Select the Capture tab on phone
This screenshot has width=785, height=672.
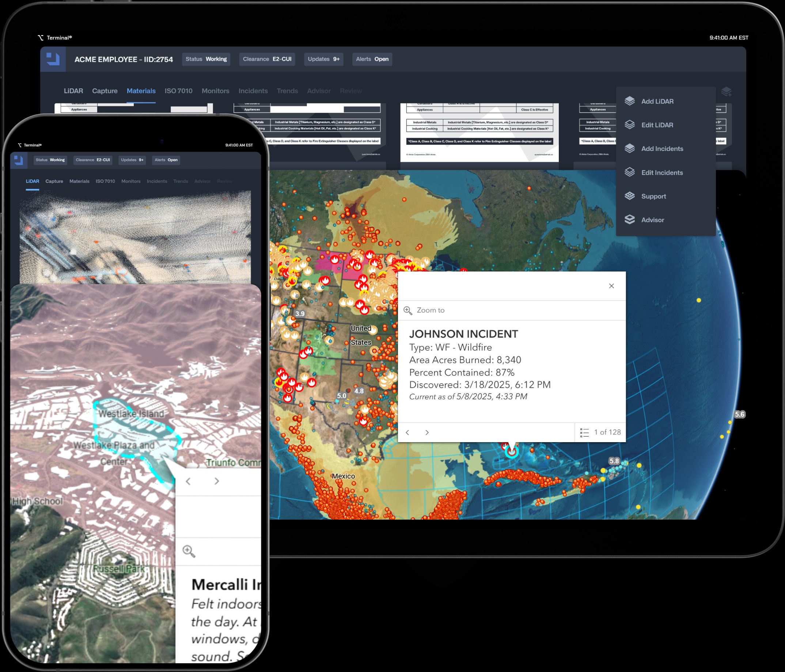[x=54, y=182]
